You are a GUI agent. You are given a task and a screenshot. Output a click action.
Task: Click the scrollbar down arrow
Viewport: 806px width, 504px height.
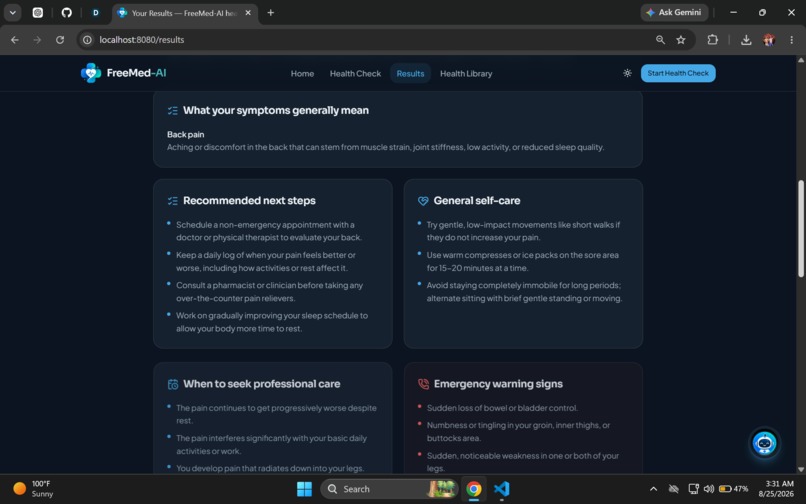pos(801,469)
